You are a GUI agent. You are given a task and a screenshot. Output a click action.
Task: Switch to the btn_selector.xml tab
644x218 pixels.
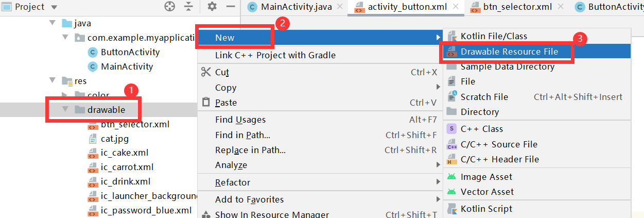coord(517,7)
